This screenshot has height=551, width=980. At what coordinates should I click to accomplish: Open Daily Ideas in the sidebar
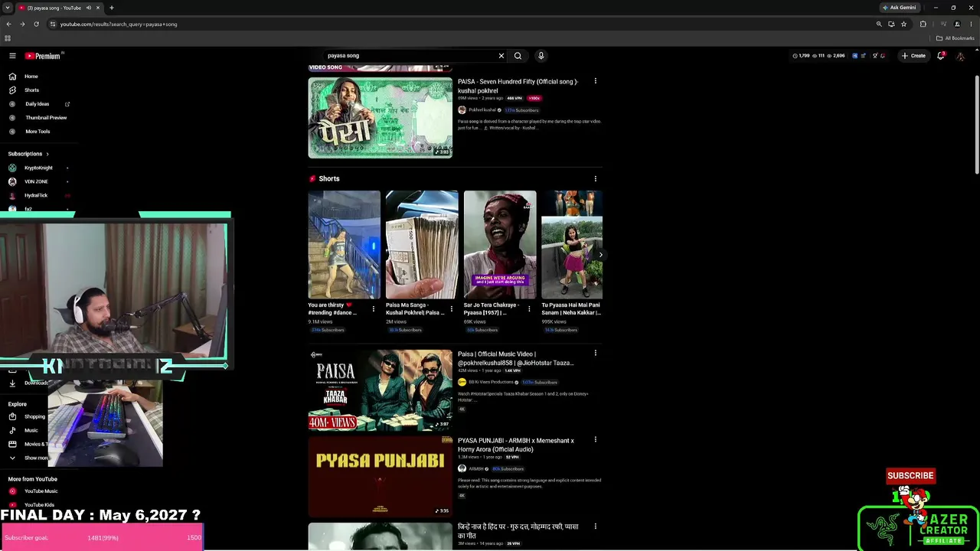coord(37,104)
